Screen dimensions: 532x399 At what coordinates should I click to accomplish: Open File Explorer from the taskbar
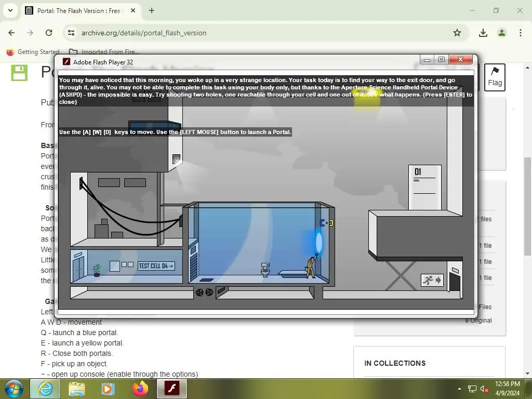[77, 389]
